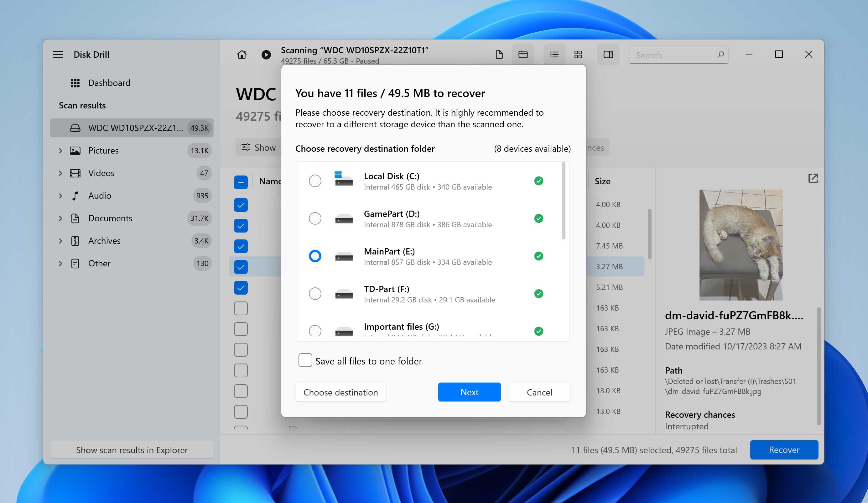Click the Next button in the dialog
Screen dimensions: 868x503
coord(469,392)
